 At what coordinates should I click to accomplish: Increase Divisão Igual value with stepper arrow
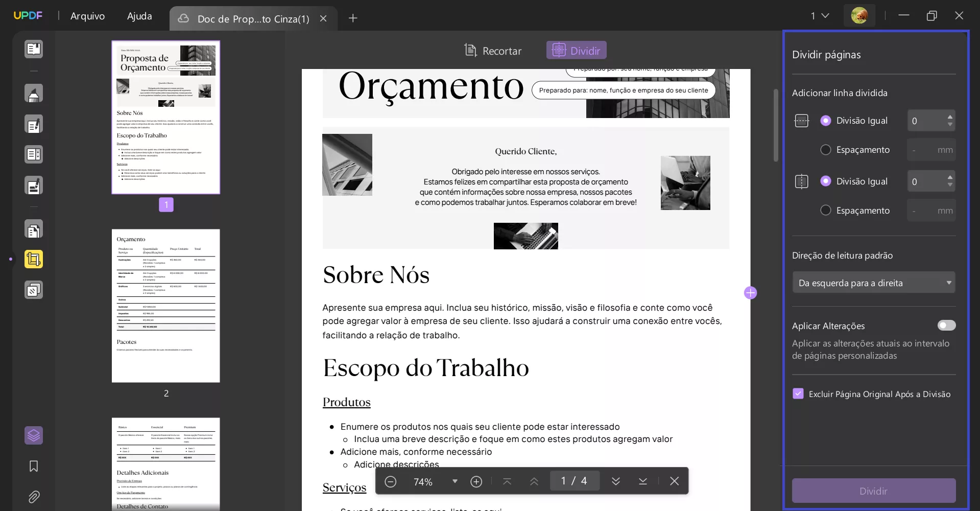[949, 117]
